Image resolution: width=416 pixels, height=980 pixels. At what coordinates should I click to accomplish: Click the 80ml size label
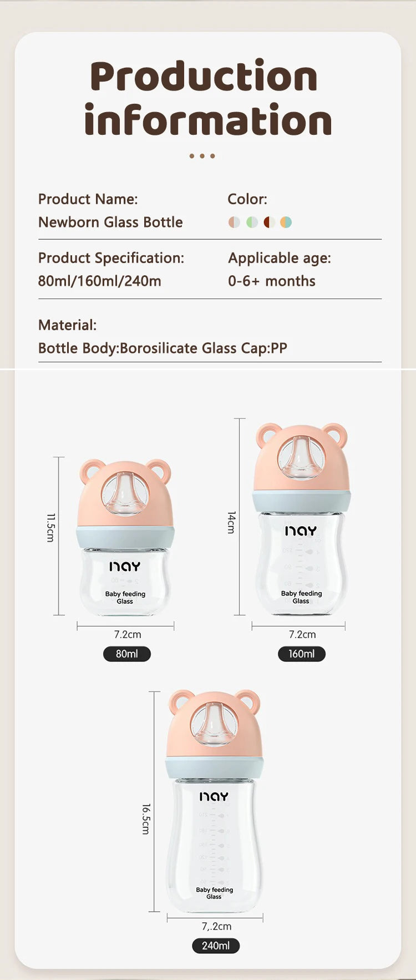click(x=127, y=654)
